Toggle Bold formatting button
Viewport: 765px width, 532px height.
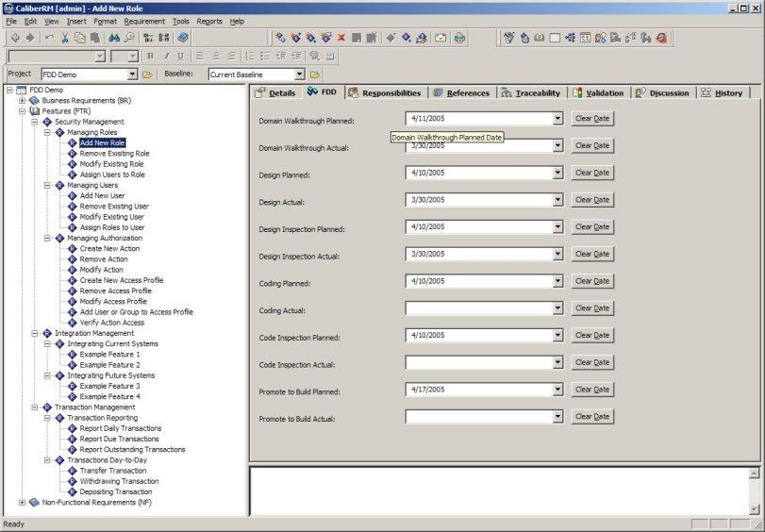150,57
